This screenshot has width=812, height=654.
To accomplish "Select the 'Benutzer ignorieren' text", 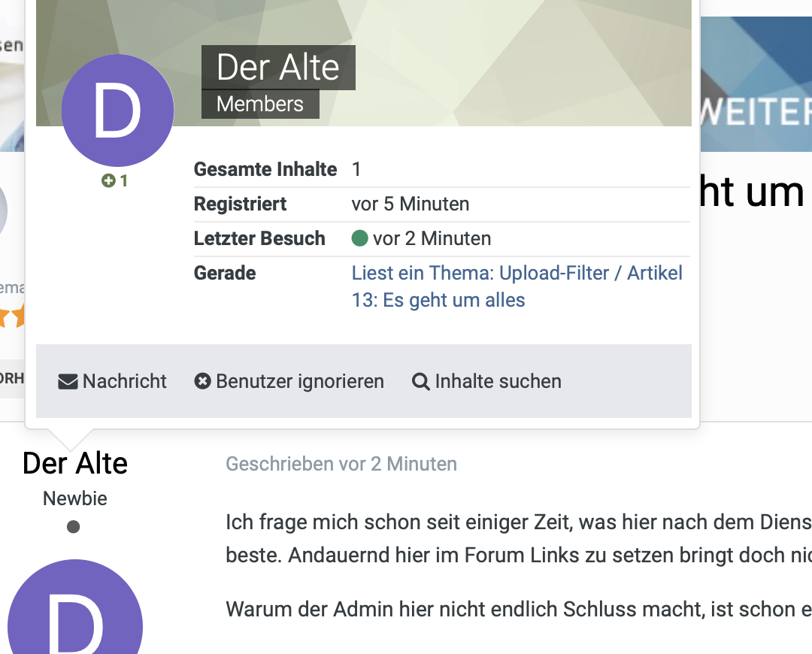I will coord(299,382).
